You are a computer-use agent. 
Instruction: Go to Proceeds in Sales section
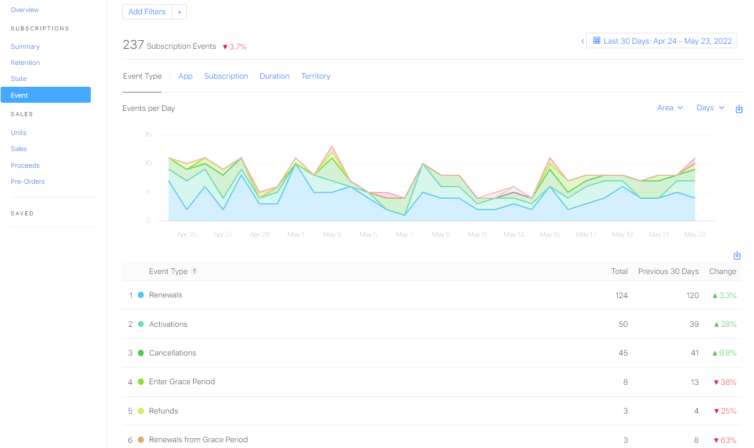(x=25, y=165)
